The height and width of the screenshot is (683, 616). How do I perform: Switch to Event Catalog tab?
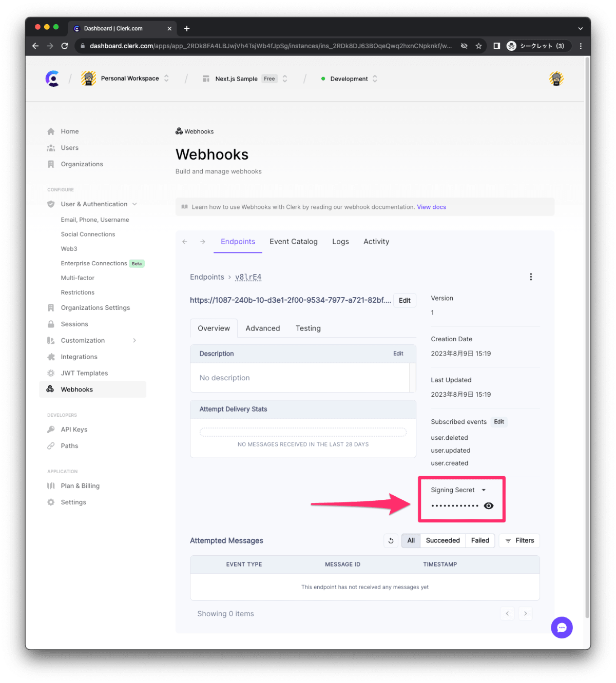[x=294, y=242]
